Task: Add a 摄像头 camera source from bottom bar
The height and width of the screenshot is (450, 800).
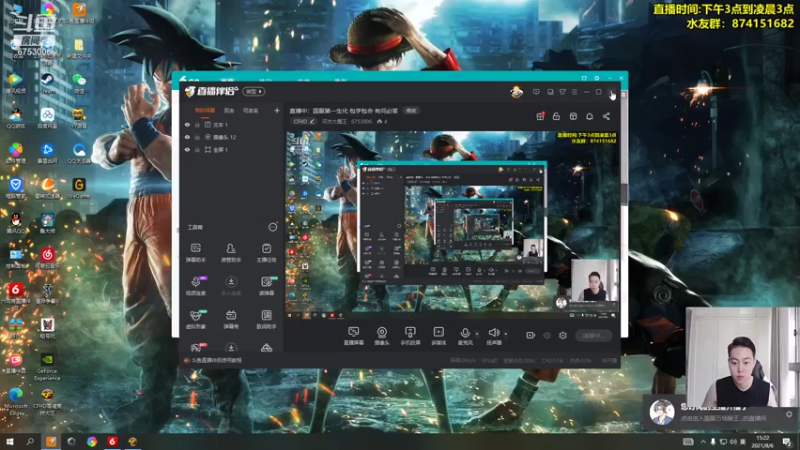Action: pyautogui.click(x=382, y=336)
